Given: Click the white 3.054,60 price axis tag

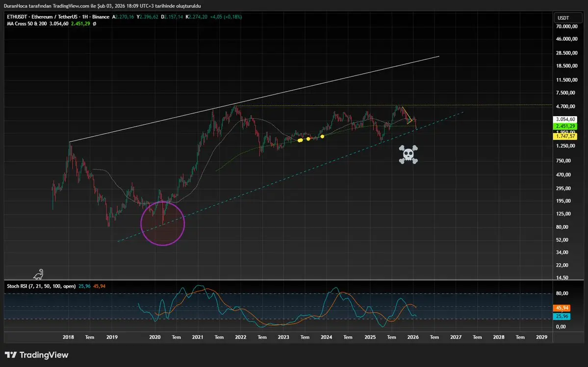Looking at the screenshot, I should [x=565, y=119].
